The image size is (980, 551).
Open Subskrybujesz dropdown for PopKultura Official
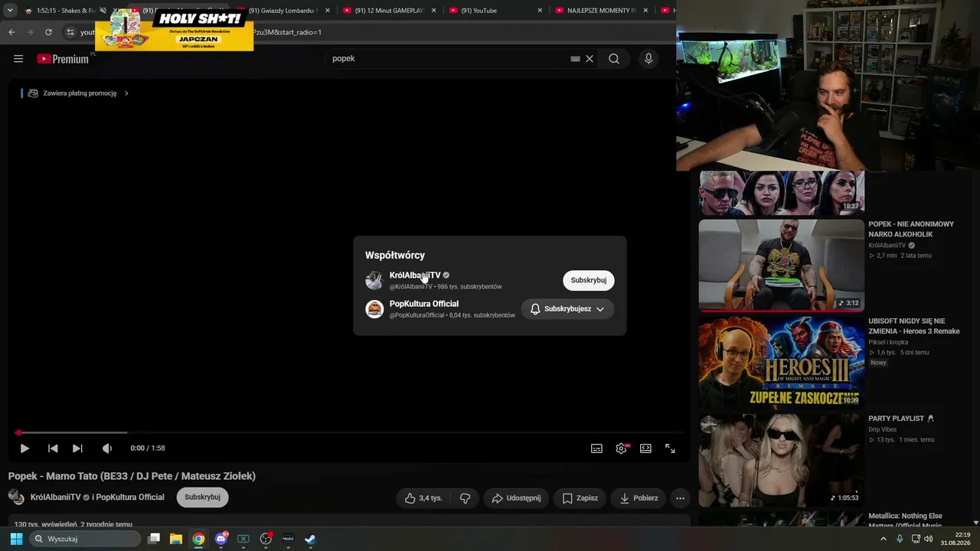pyautogui.click(x=567, y=309)
